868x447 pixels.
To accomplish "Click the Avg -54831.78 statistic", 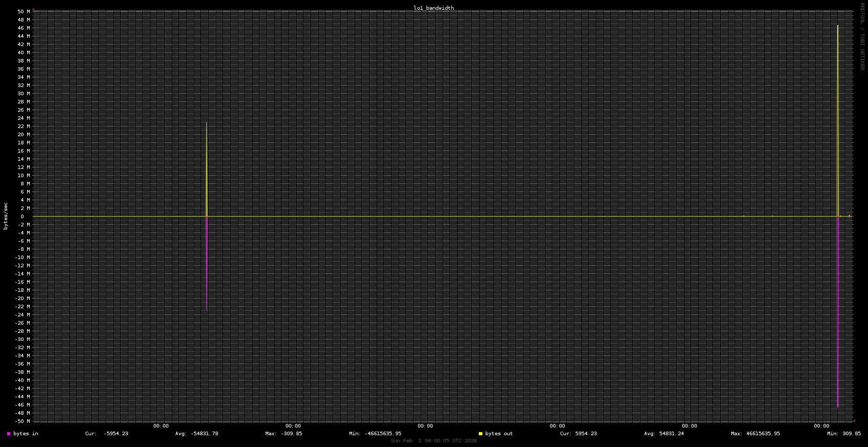I will [x=197, y=434].
